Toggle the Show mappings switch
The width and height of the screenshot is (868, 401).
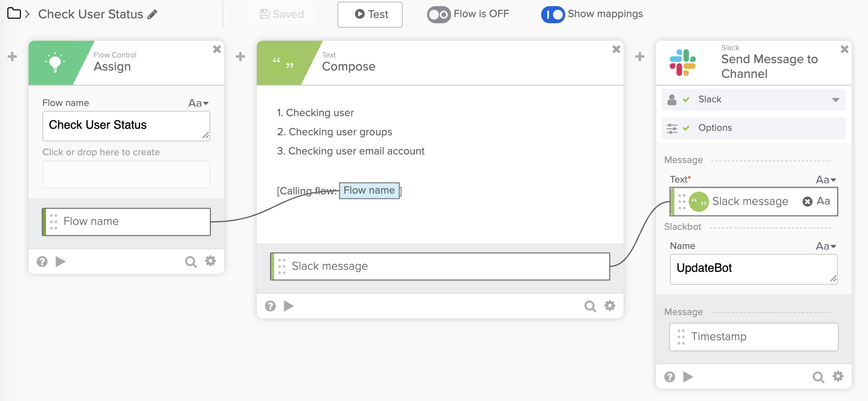click(x=553, y=15)
